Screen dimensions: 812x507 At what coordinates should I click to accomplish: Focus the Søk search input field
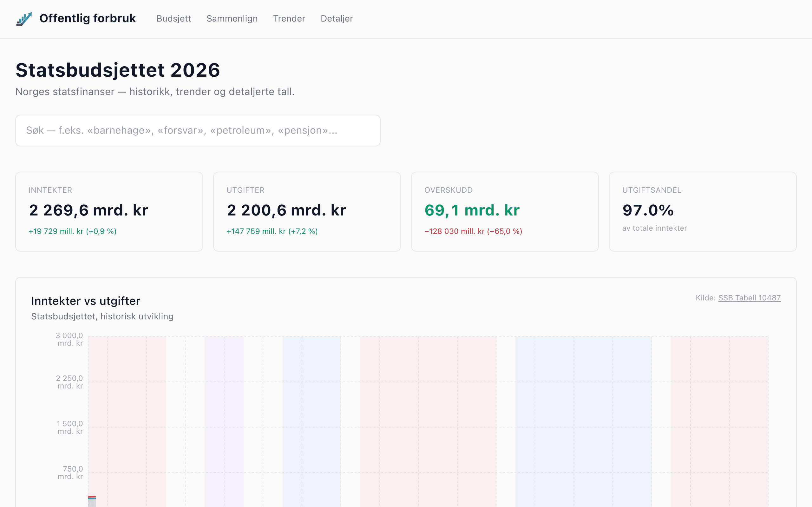click(198, 131)
